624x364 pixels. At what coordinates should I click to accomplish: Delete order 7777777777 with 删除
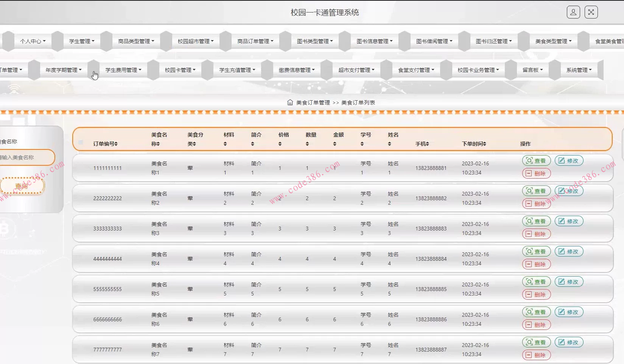536,355
